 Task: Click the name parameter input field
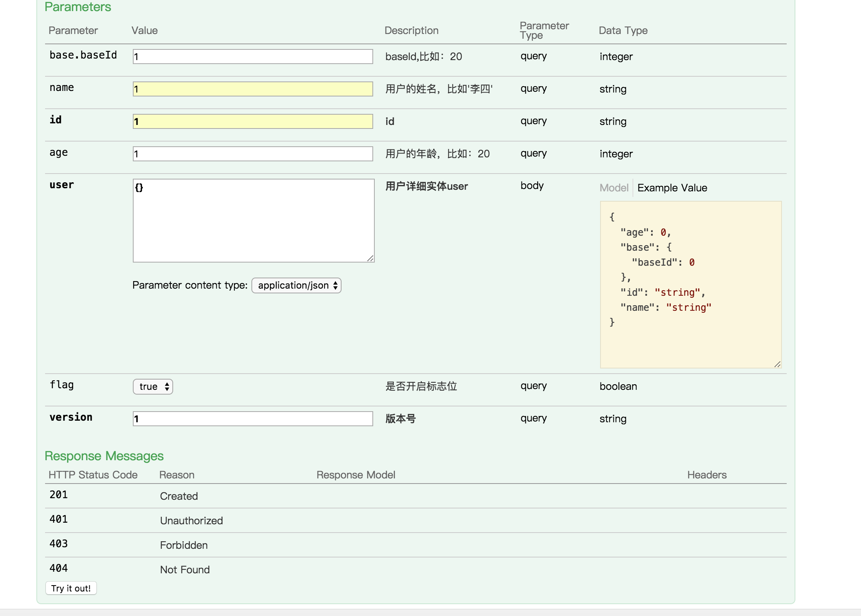point(253,89)
